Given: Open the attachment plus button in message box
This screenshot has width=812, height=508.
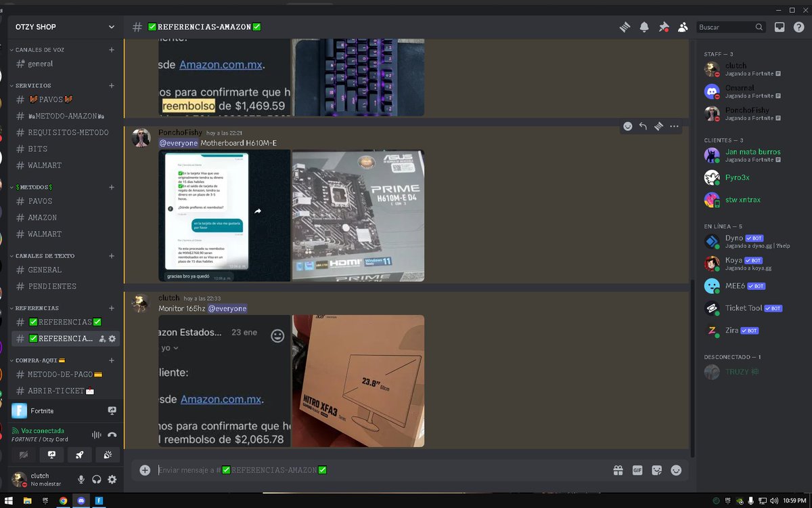Looking at the screenshot, I should pos(145,470).
